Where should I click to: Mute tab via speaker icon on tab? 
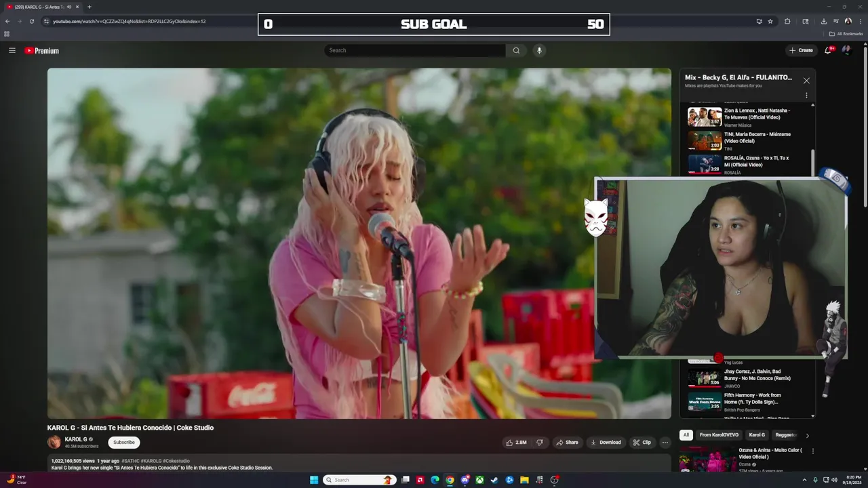coord(68,7)
